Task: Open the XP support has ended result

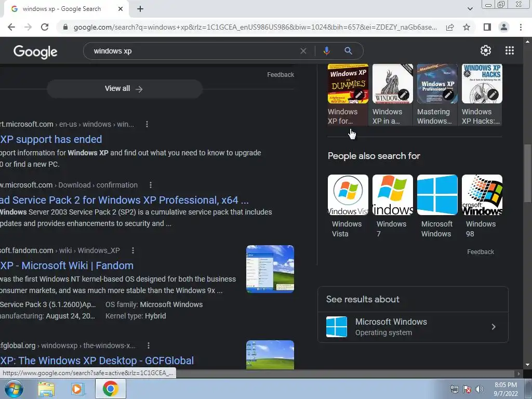Action: (x=51, y=139)
